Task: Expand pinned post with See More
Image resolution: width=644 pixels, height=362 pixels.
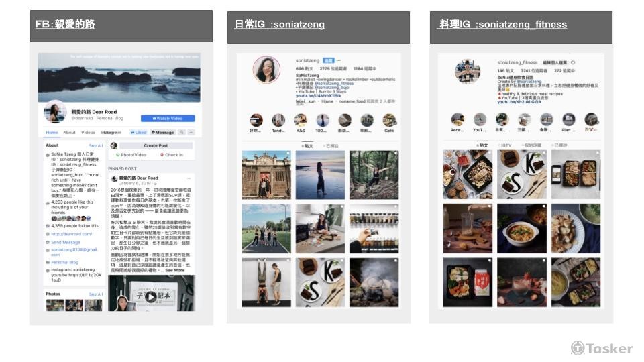Action: pos(175,270)
